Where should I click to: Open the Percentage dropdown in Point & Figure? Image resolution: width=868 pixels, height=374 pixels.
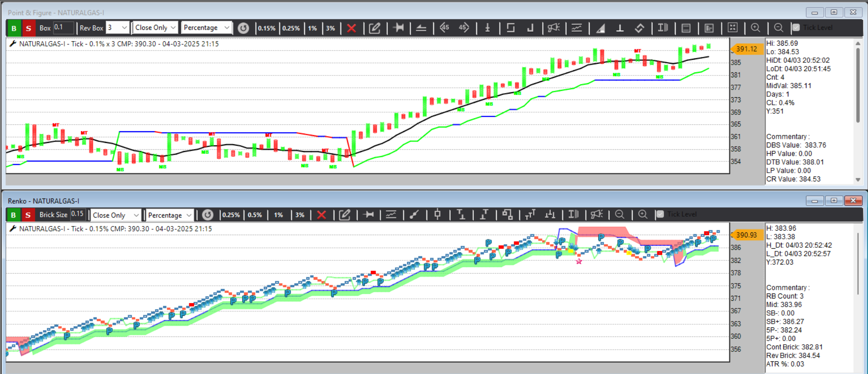click(207, 28)
